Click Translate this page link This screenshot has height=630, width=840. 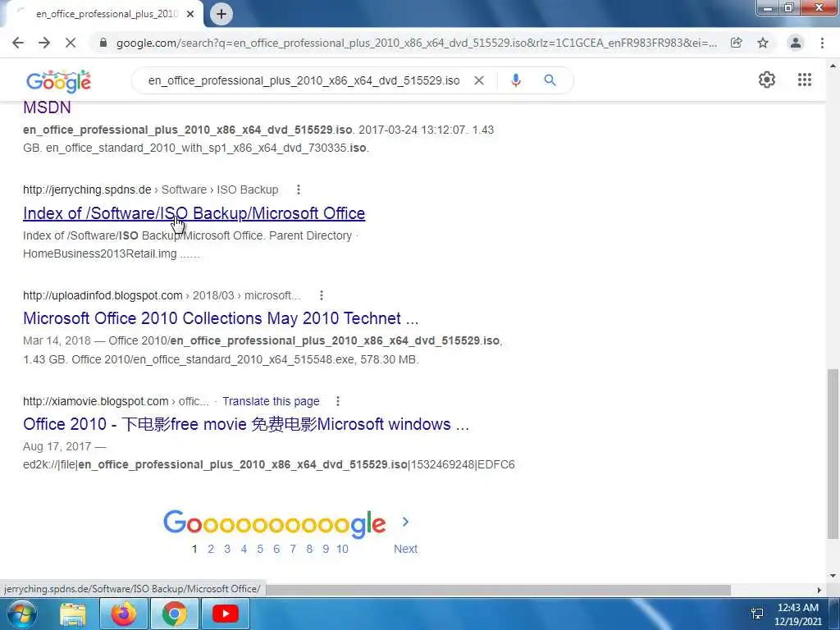[271, 401]
